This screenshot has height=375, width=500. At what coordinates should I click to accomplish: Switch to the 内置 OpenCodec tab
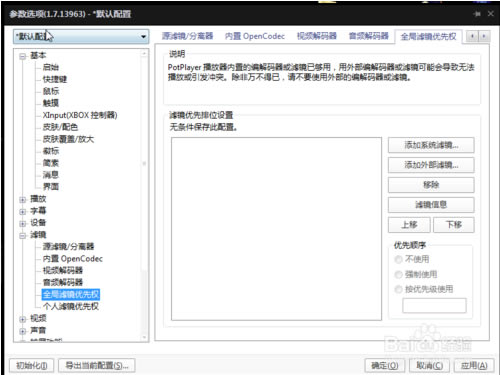pos(255,36)
